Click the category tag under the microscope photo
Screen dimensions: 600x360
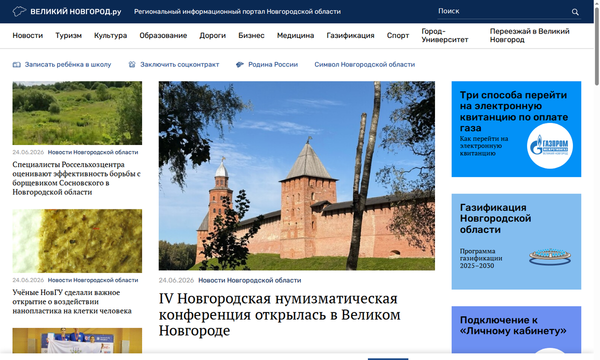tap(93, 280)
